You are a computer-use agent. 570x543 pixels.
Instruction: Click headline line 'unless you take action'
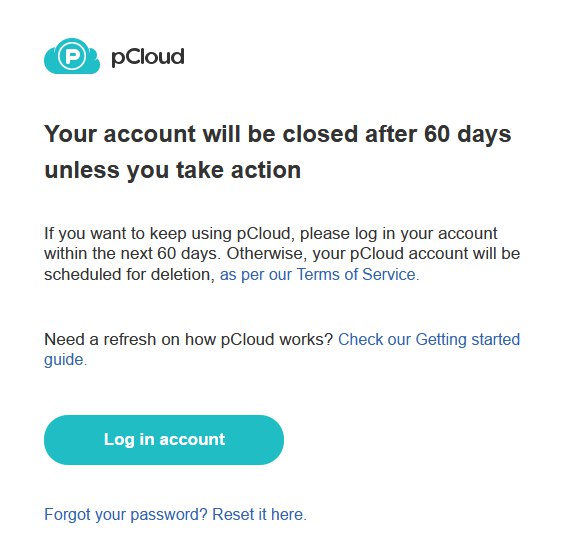coord(172,170)
